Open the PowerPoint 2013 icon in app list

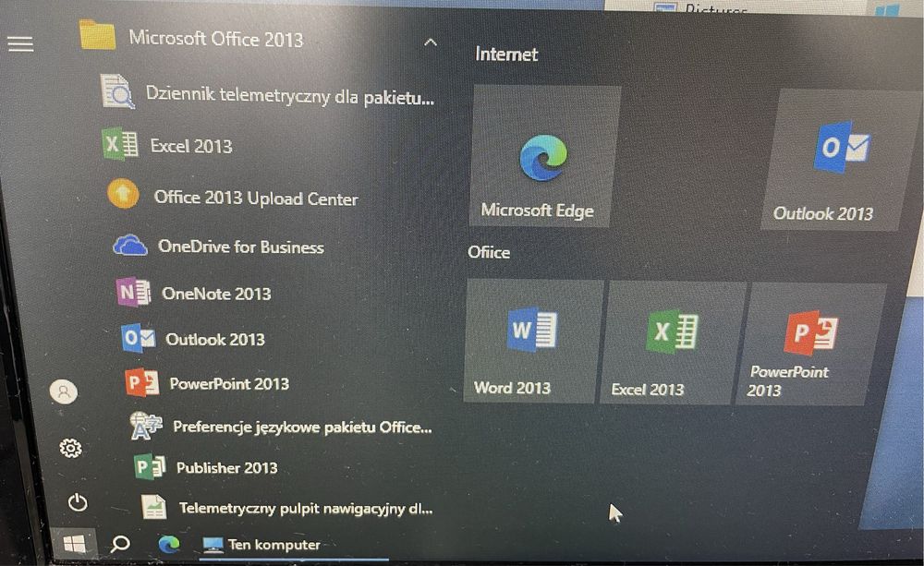pos(142,382)
